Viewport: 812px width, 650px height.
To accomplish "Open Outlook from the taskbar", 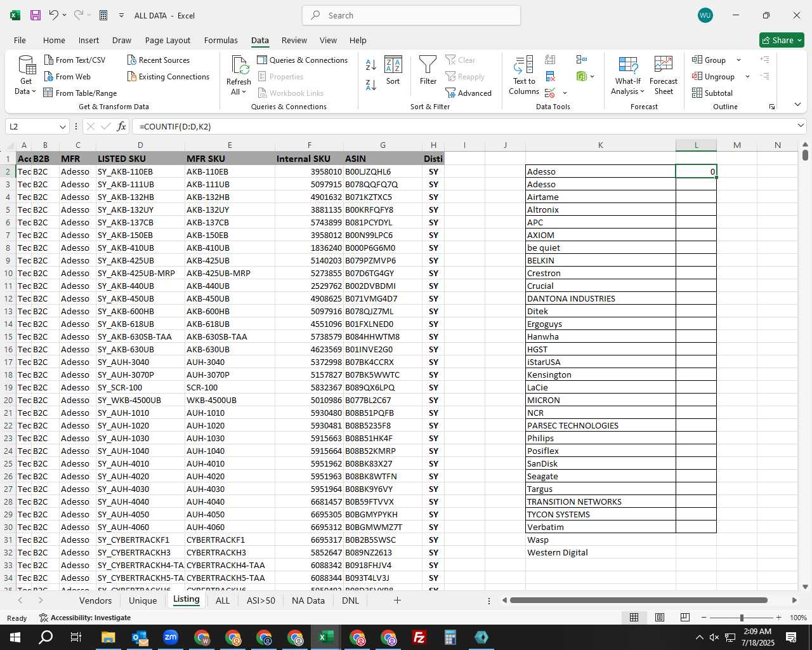I will (140, 637).
